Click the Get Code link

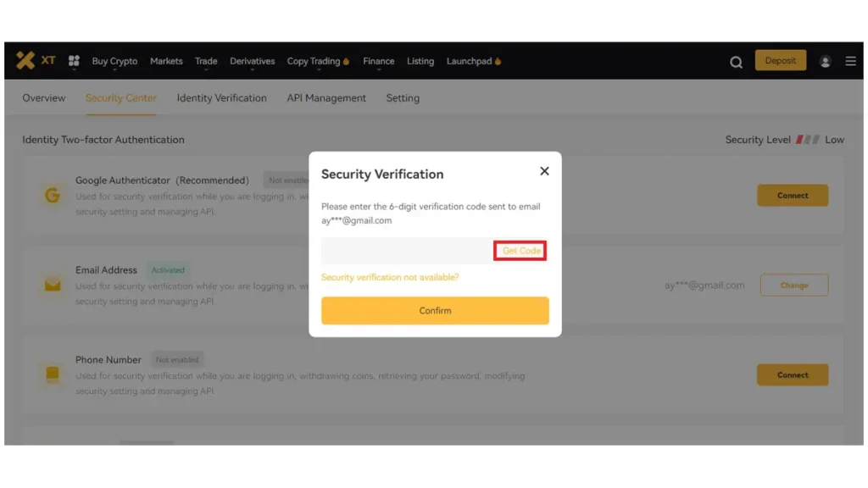[x=521, y=251]
